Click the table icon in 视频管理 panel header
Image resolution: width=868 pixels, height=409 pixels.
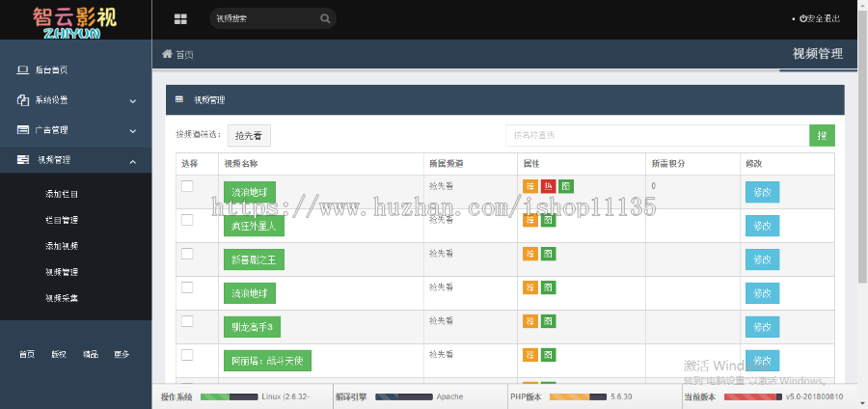click(179, 99)
